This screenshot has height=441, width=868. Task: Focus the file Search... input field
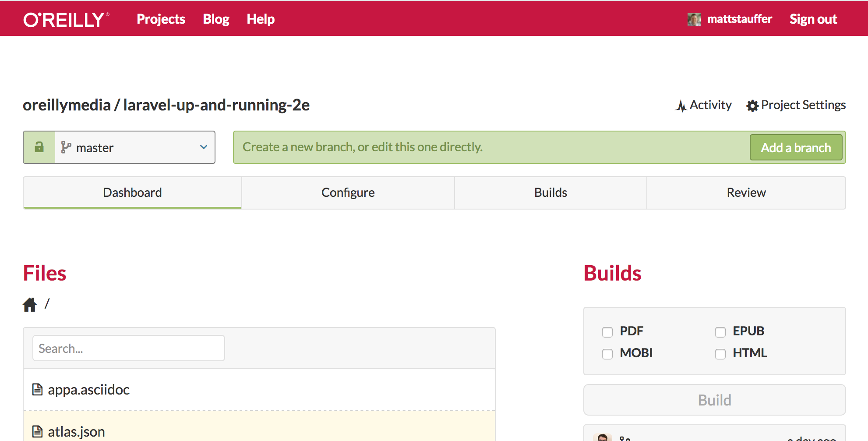coord(129,348)
